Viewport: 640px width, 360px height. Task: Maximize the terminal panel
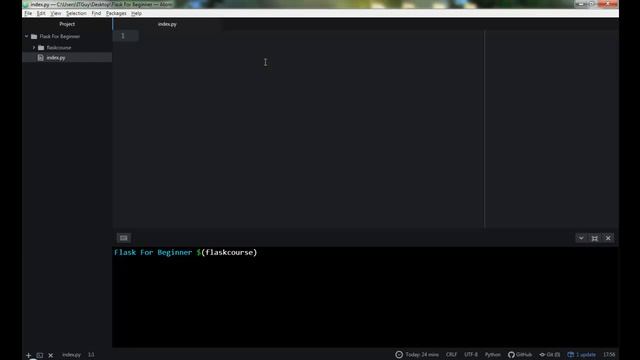click(x=595, y=238)
